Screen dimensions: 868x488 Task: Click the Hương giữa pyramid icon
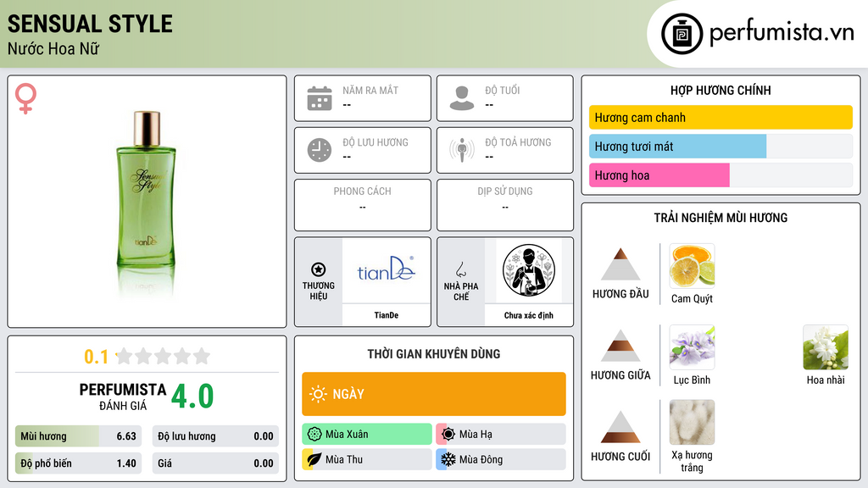(620, 346)
